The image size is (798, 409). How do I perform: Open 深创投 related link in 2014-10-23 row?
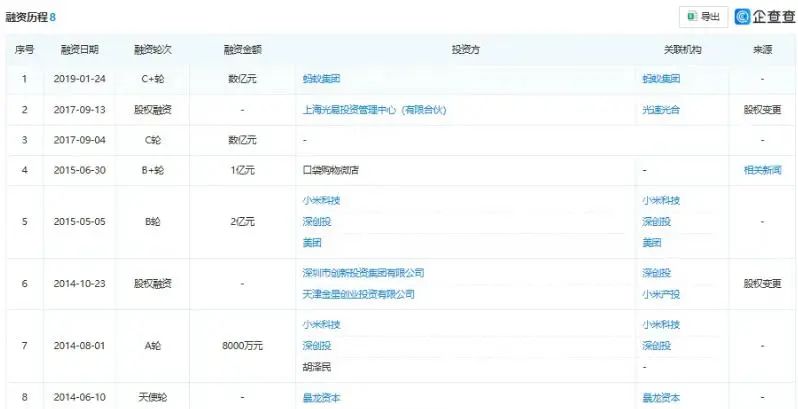(x=657, y=273)
